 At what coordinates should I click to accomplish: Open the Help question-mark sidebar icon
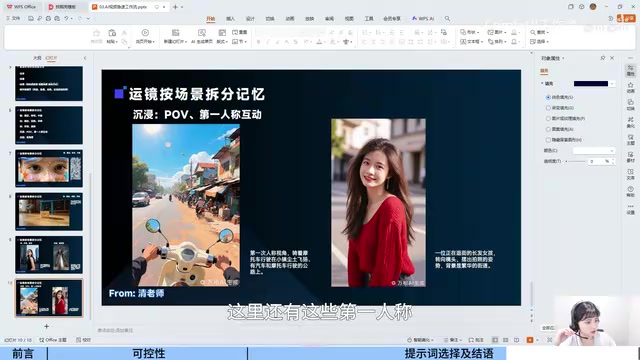[631, 192]
